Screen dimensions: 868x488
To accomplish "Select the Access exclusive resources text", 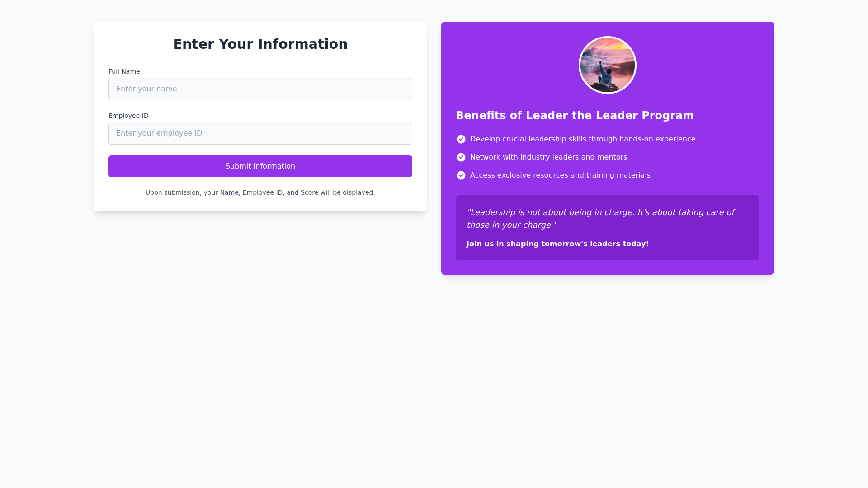I will point(560,175).
